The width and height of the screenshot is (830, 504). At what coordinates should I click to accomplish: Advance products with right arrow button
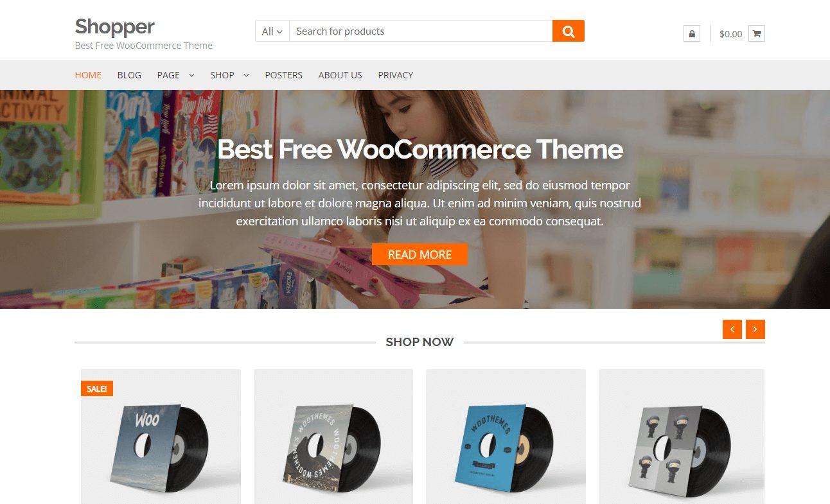point(755,329)
